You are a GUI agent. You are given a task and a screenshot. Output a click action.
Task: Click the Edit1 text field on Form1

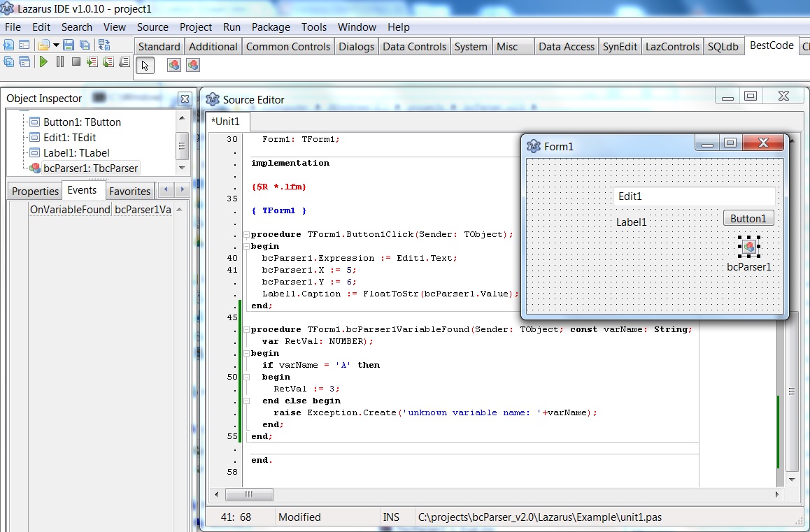point(693,196)
